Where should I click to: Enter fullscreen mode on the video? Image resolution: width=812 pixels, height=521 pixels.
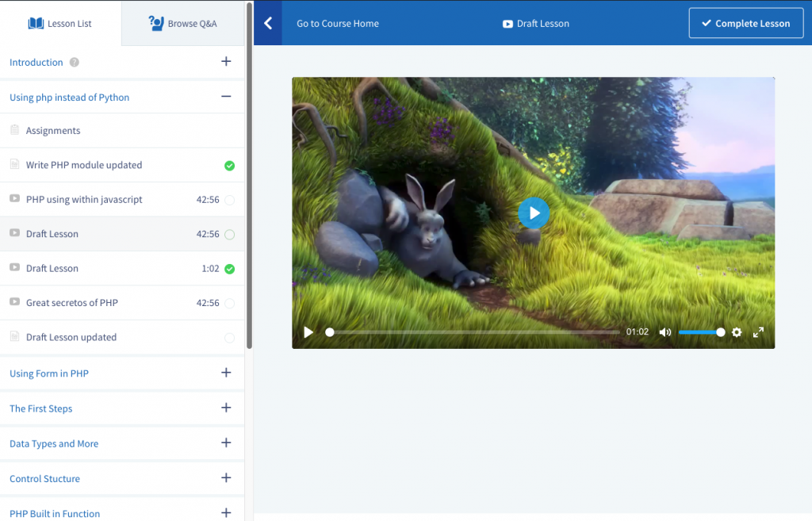758,332
